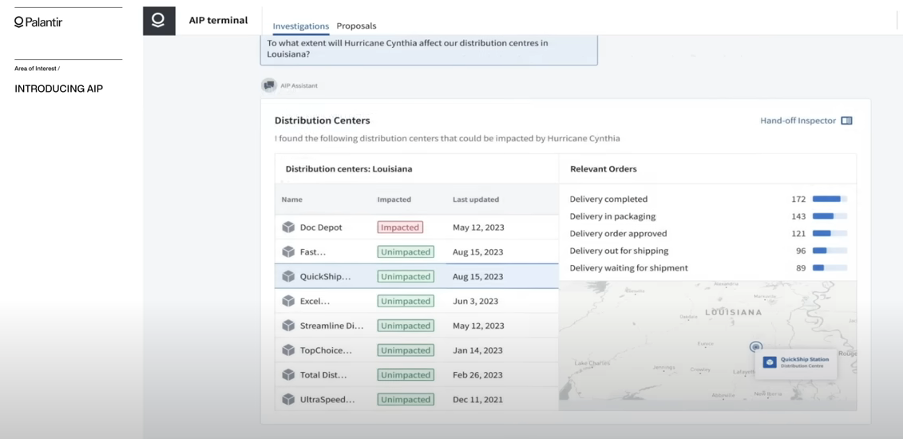Click the Unimpacted badge in Excel… row
The width and height of the screenshot is (904, 440).
click(406, 301)
